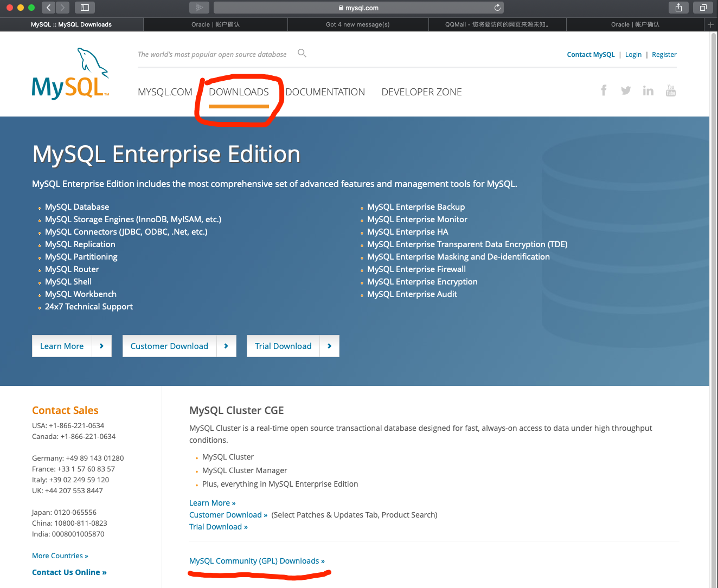Add a new tab with plus button
718x588 pixels.
click(710, 24)
